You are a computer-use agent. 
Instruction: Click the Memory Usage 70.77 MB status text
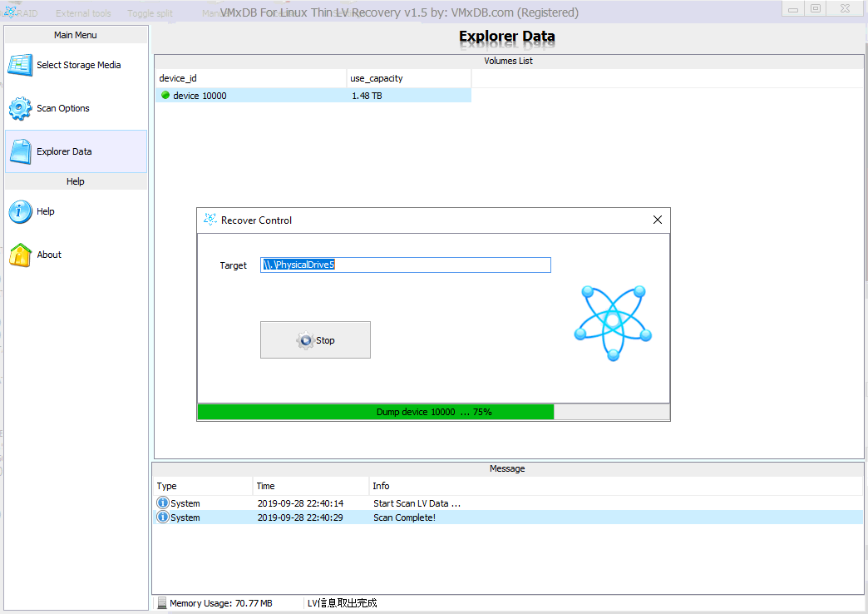coord(221,603)
